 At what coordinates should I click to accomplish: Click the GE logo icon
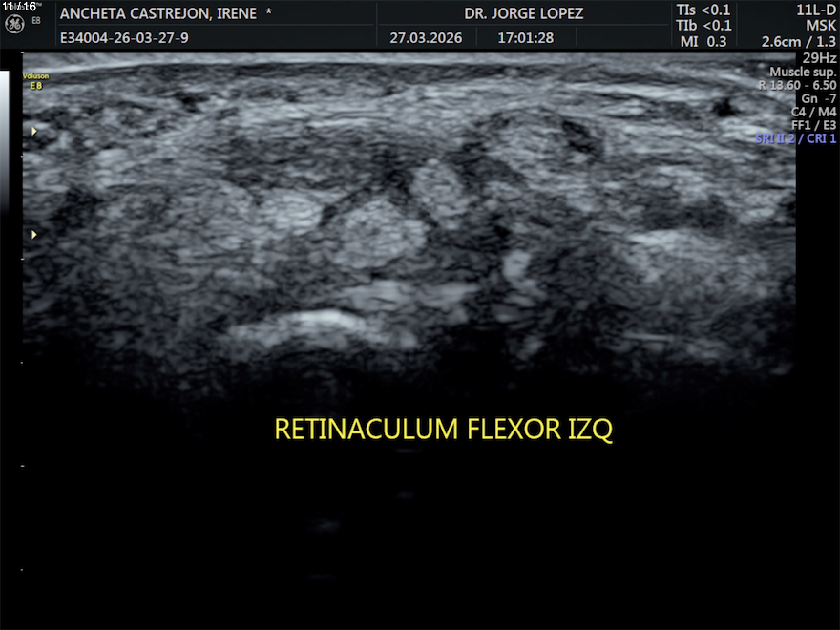pyautogui.click(x=14, y=24)
